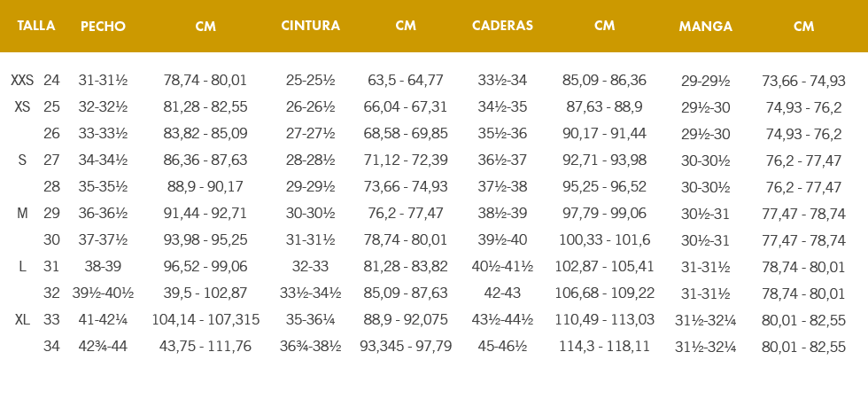Click the M size label
The height and width of the screenshot is (399, 868).
(x=22, y=214)
